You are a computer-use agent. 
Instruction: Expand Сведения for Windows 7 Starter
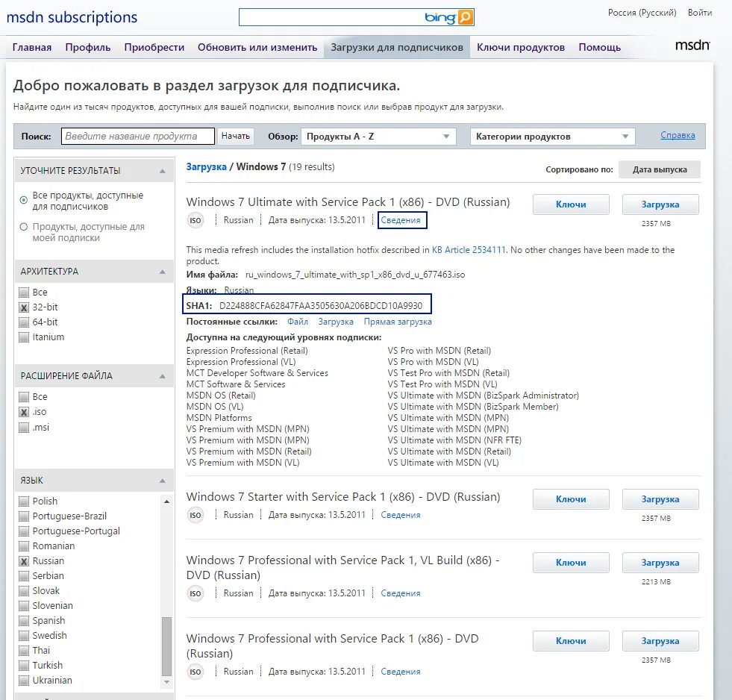click(401, 515)
